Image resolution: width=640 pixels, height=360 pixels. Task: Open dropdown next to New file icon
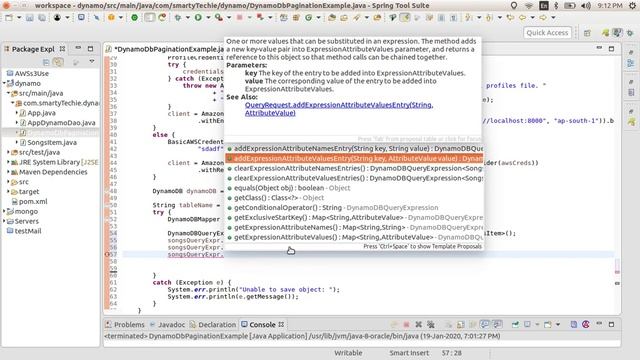tap(19, 18)
